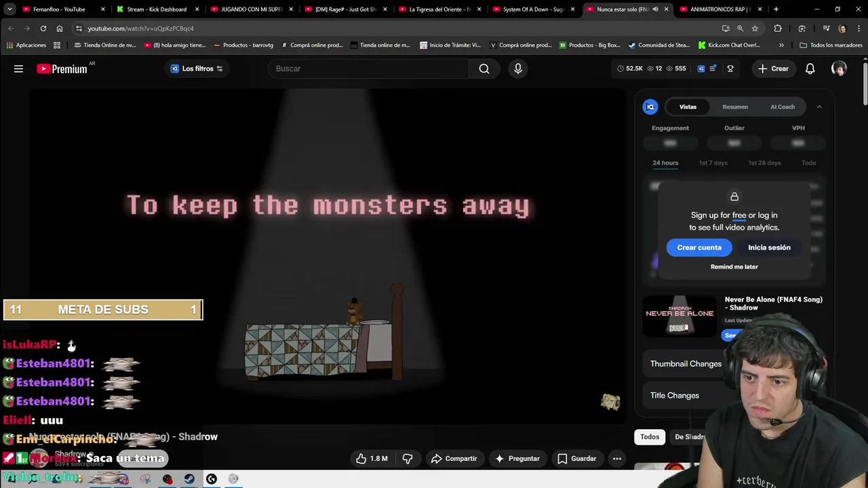Expand the Title Changes section
The width and height of the screenshot is (868, 488).
(x=674, y=395)
